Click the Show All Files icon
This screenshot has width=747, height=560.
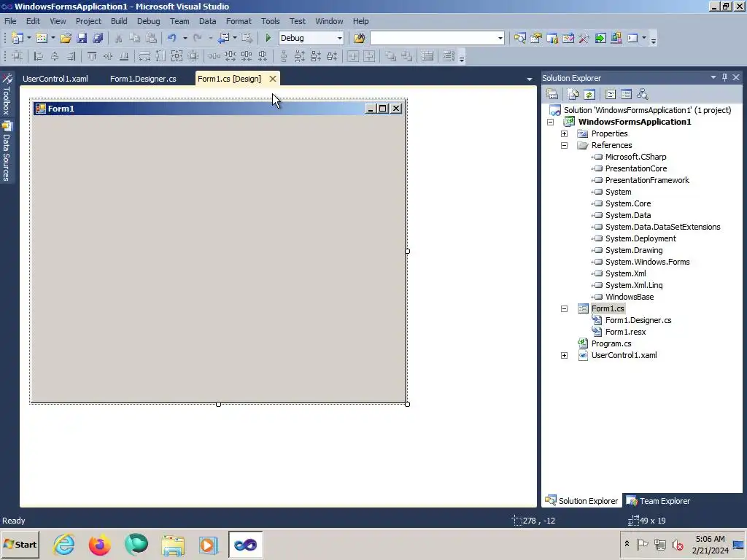coord(573,94)
